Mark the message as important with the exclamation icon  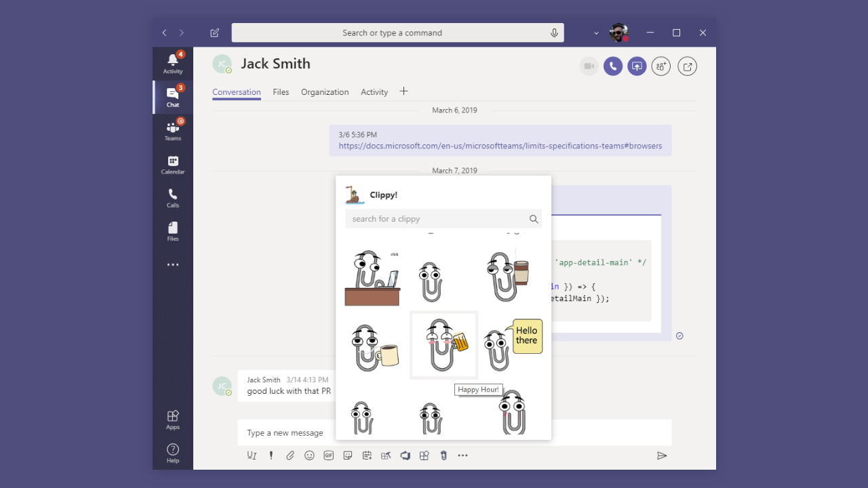point(271,455)
